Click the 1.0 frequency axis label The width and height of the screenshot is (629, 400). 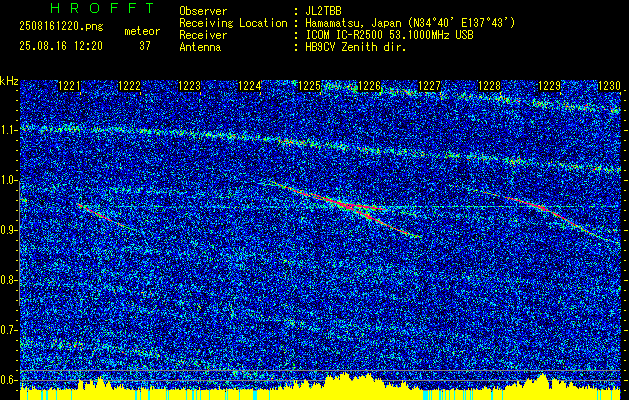[9, 180]
